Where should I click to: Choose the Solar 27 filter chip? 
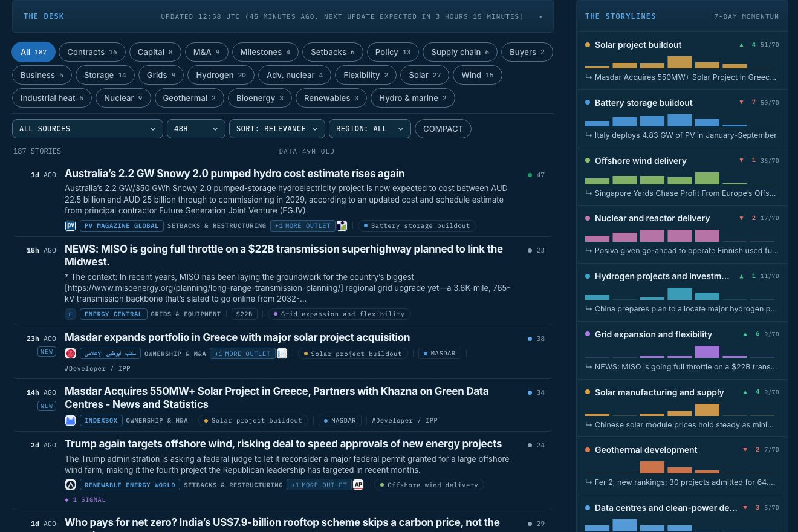425,75
